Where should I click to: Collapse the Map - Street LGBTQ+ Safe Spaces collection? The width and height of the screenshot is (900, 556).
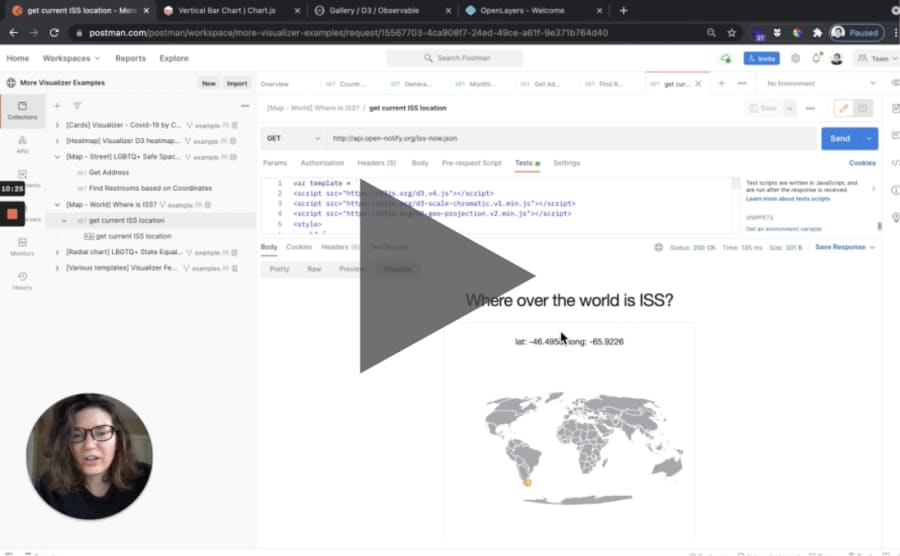click(x=57, y=157)
